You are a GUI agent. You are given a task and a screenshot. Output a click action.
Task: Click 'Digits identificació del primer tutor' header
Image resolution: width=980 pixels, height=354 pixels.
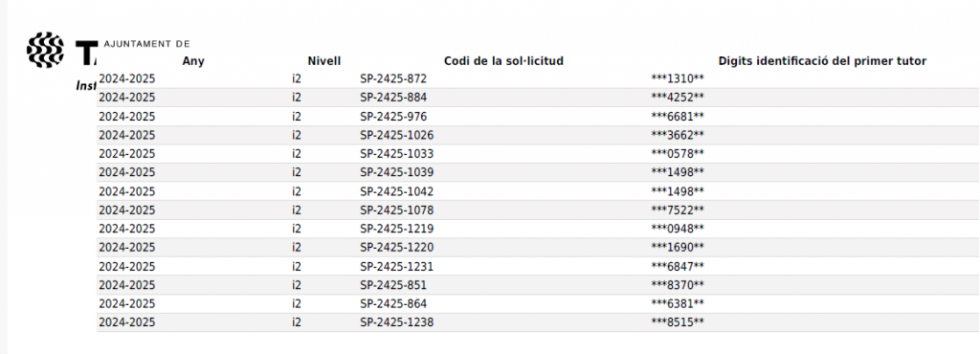(822, 61)
